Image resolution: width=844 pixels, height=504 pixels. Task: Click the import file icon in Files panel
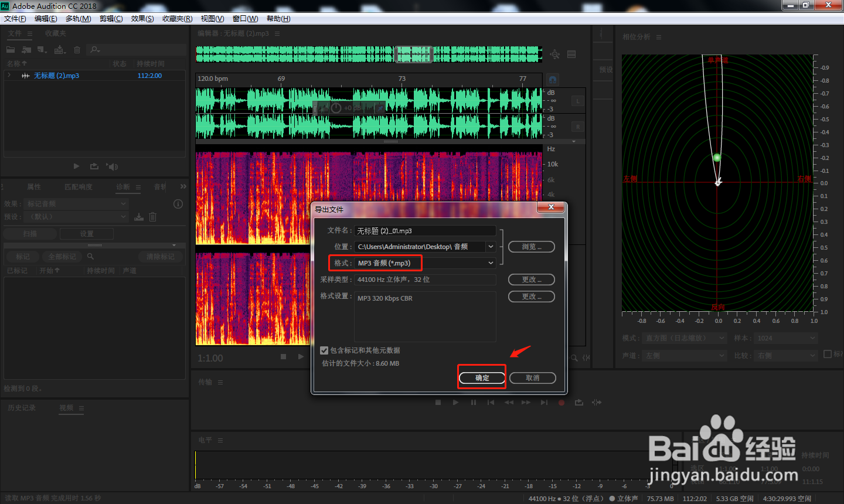(26, 50)
